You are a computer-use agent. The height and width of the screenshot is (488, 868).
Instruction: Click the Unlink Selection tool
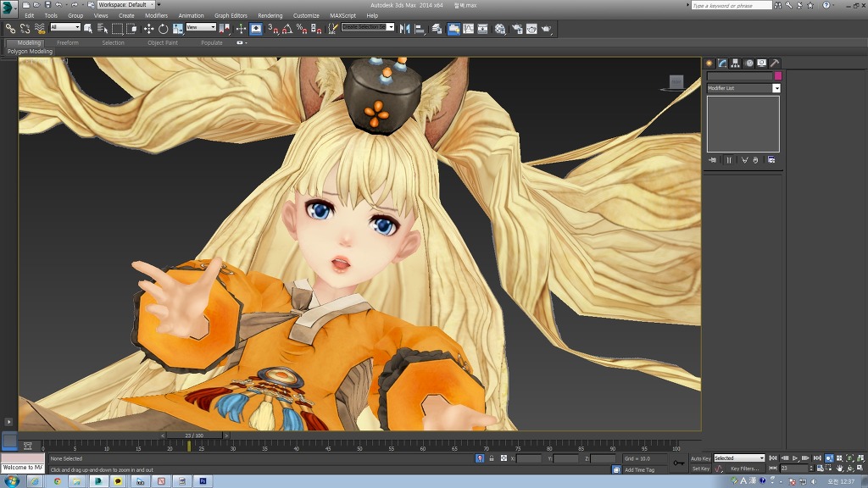click(25, 28)
